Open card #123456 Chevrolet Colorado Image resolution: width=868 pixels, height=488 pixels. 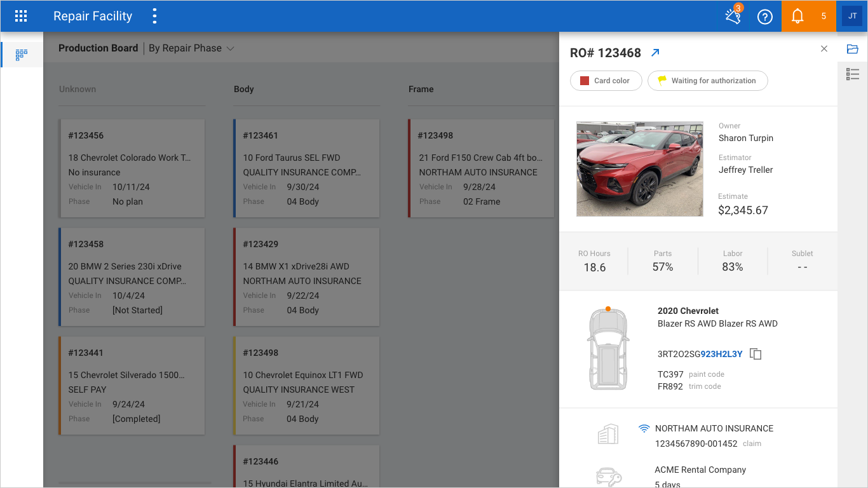[x=132, y=168]
